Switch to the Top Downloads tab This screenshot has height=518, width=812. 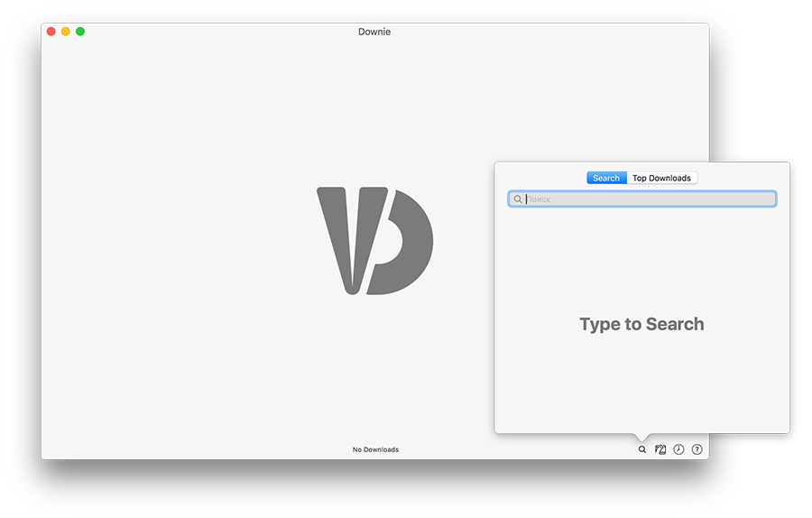(x=661, y=179)
